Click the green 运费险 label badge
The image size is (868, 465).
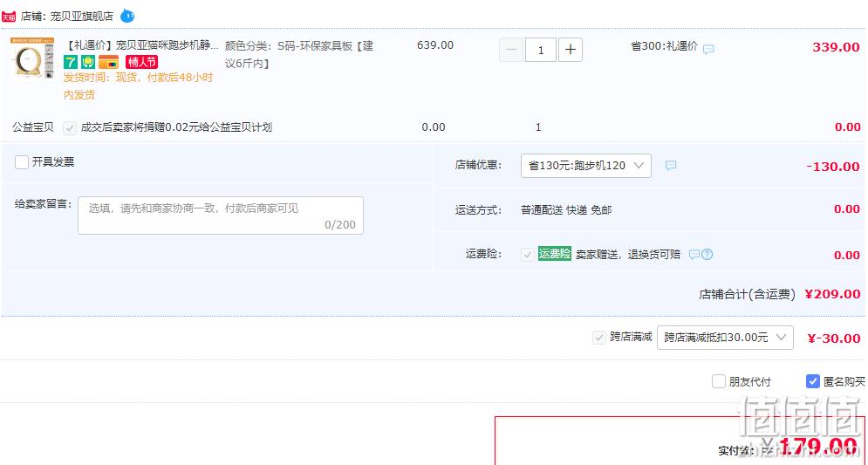555,254
